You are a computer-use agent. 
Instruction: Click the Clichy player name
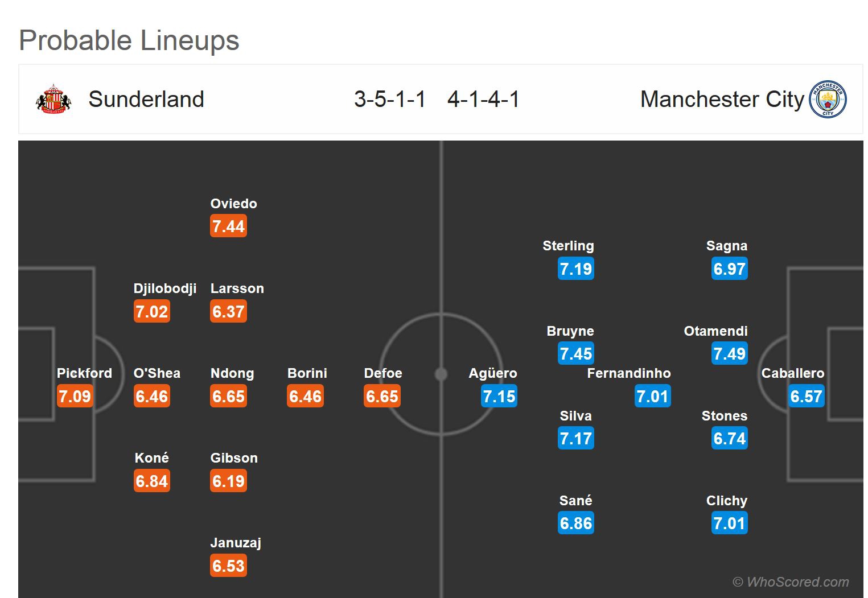[x=726, y=501]
